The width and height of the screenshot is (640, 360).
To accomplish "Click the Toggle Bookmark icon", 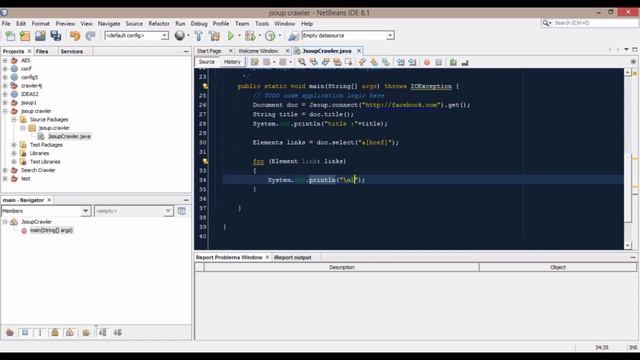I will [x=386, y=62].
